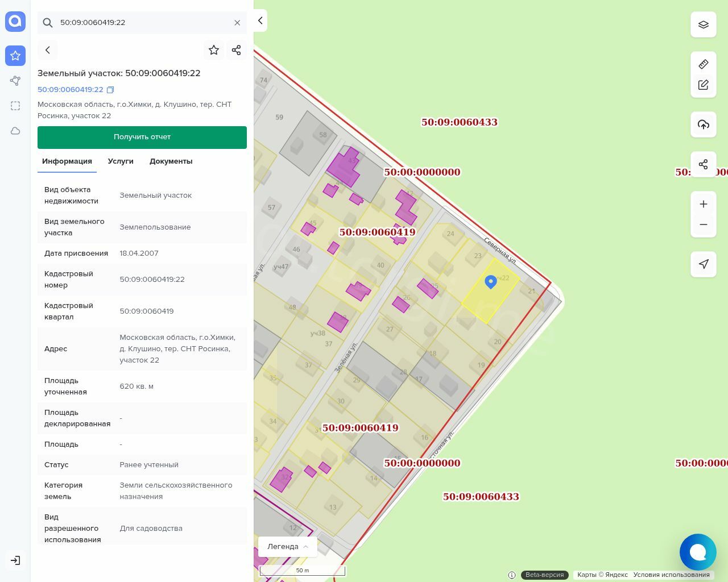Viewport: 728px width, 582px height.
Task: Open the cadastral number link 50:09:0060419:22
Action: click(71, 90)
